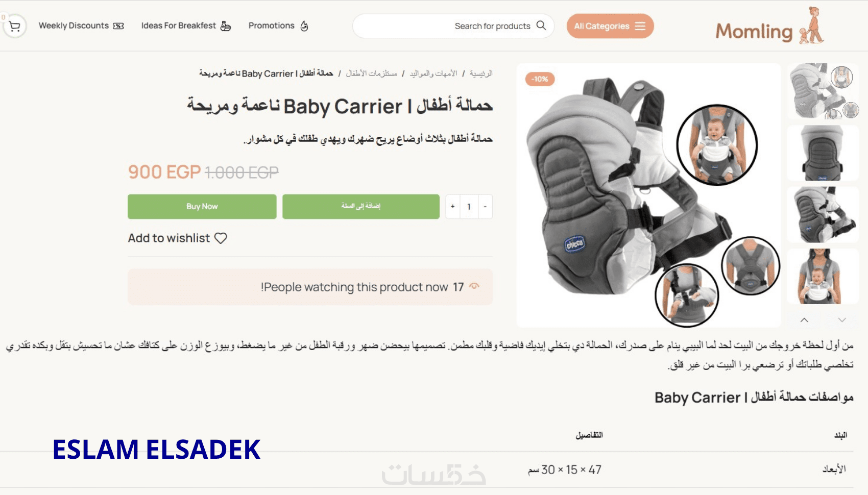
Task: Increase quantity with plus button
Action: [x=452, y=207]
